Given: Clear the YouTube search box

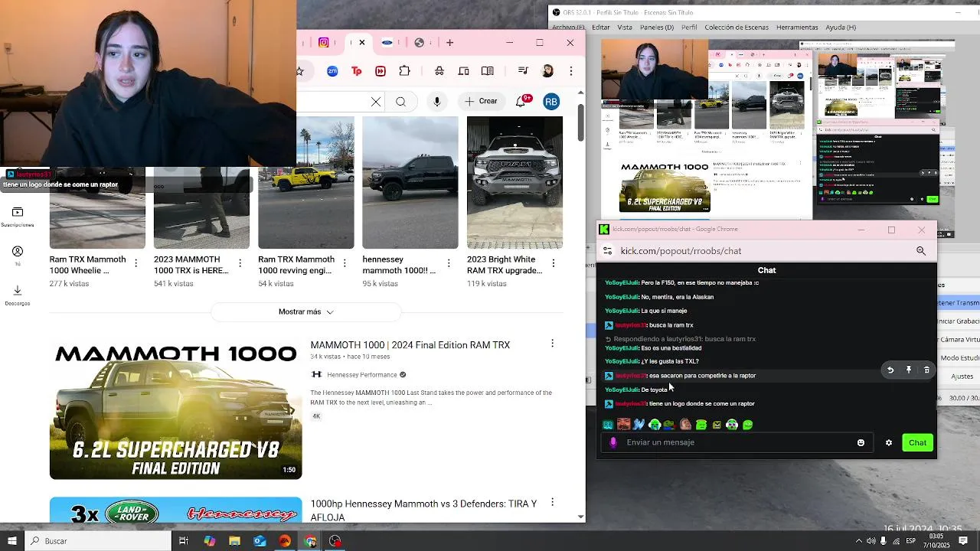Looking at the screenshot, I should click(376, 101).
